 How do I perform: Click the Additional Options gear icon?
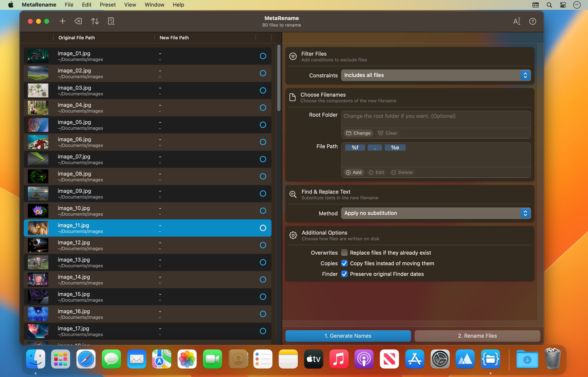point(293,235)
